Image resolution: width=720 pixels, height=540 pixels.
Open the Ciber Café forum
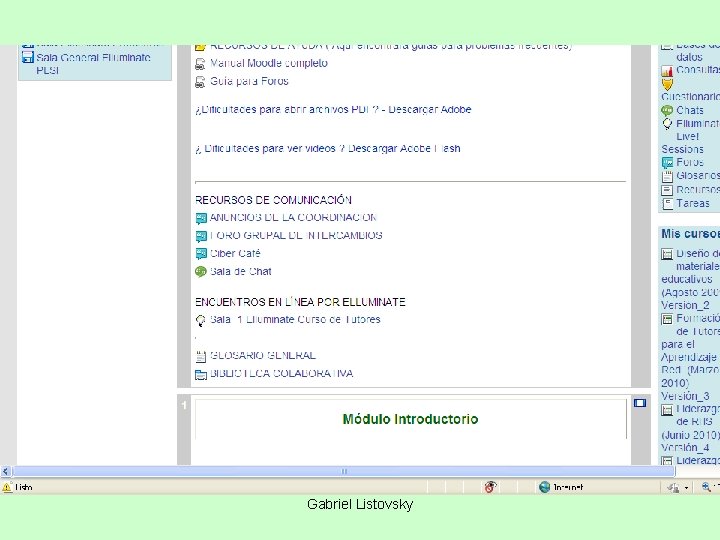click(x=235, y=253)
